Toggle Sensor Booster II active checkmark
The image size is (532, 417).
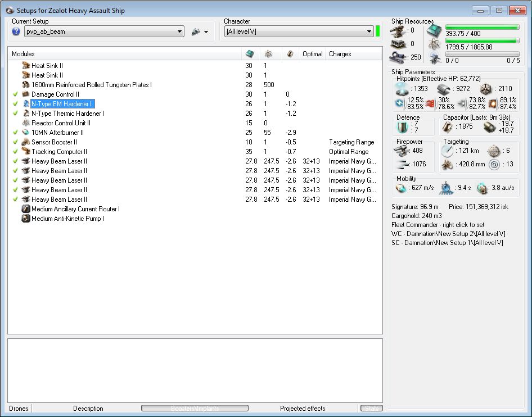pyautogui.click(x=15, y=142)
